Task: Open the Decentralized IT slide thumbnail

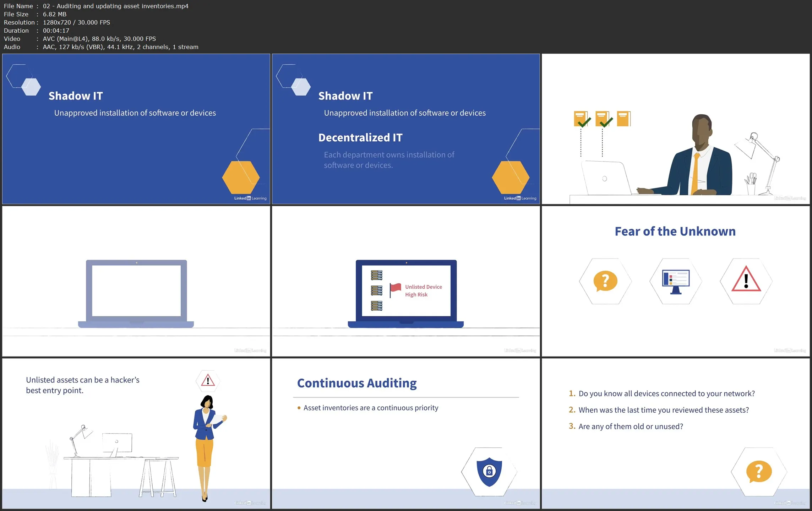Action: 406,129
